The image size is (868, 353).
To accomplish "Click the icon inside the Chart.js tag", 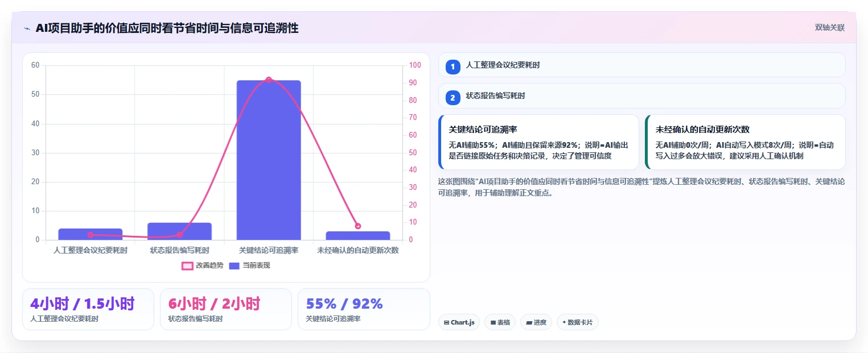I will tap(447, 322).
